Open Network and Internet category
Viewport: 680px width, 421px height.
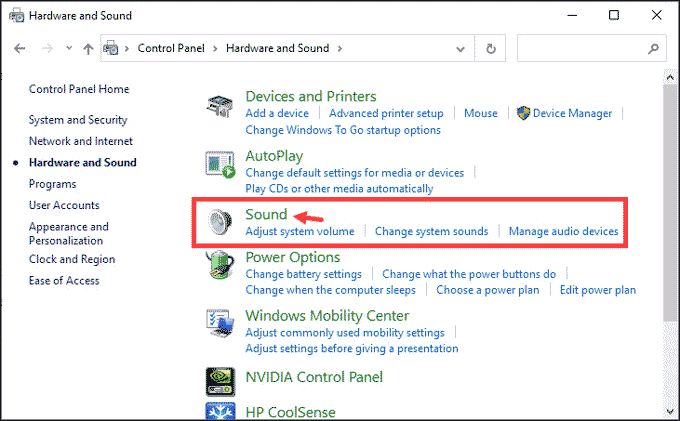pos(81,141)
